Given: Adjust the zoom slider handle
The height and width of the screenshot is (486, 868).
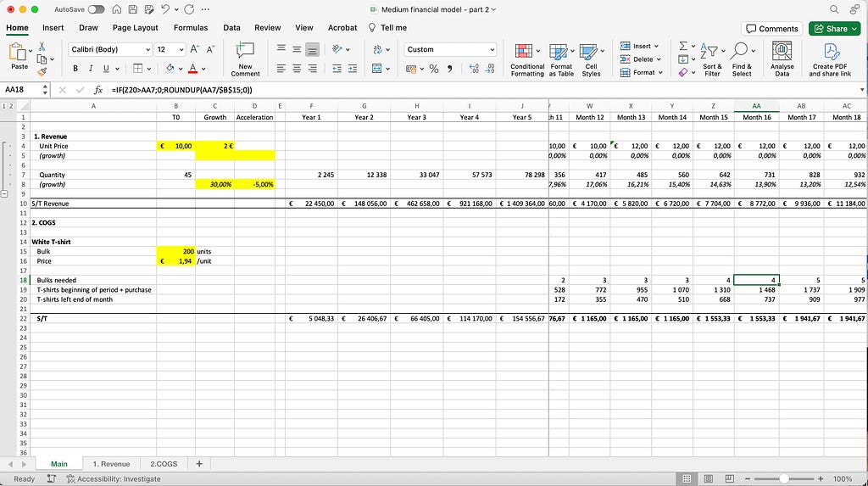Looking at the screenshot, I should 783,479.
